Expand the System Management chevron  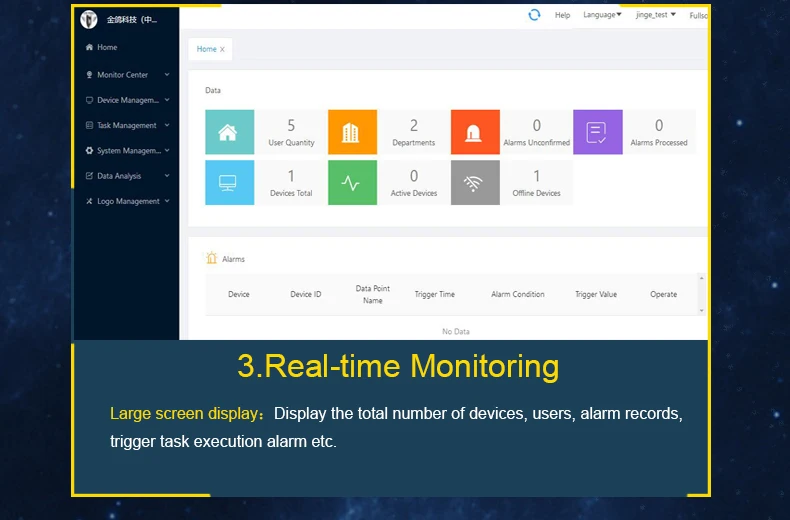pos(167,150)
